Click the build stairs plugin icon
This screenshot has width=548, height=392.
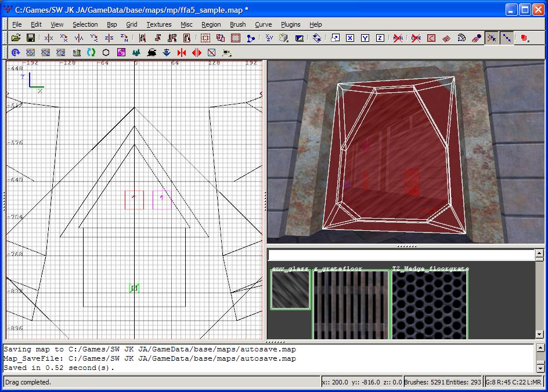(76, 53)
